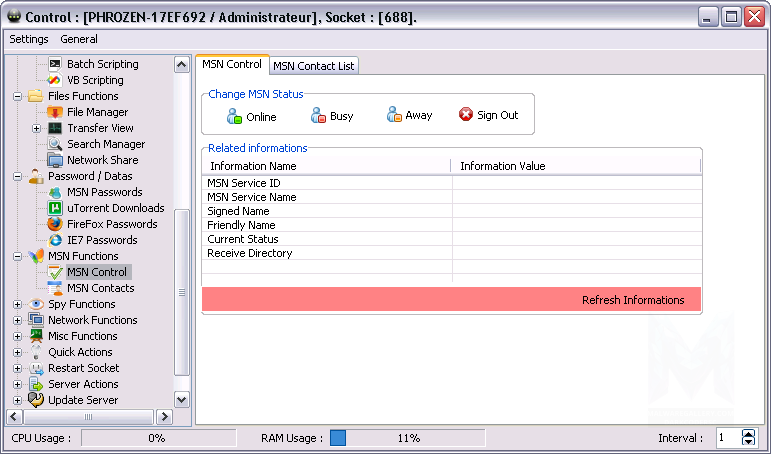Expand the Quick Actions node
The image size is (771, 454).
pos(17,352)
